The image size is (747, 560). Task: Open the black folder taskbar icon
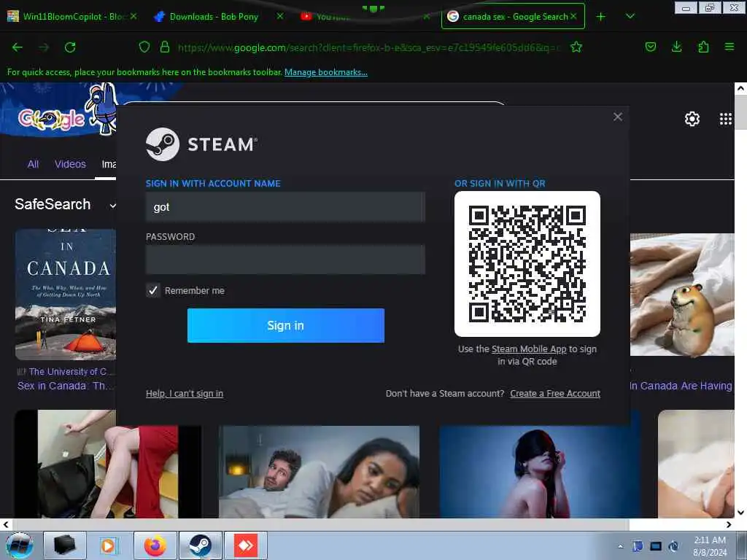tap(65, 545)
